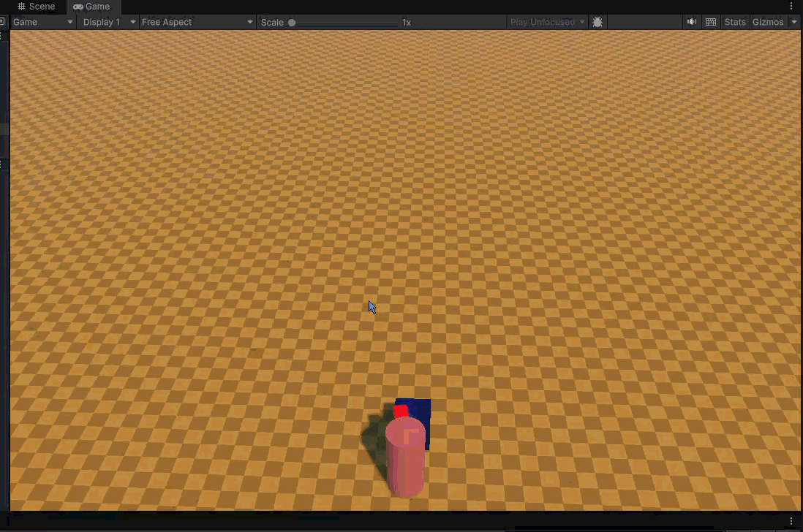
Task: Open the Display 1 dropdown
Action: [108, 22]
